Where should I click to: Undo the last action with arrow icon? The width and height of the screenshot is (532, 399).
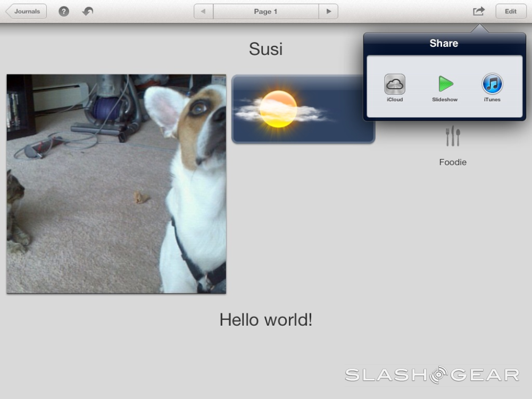88,12
